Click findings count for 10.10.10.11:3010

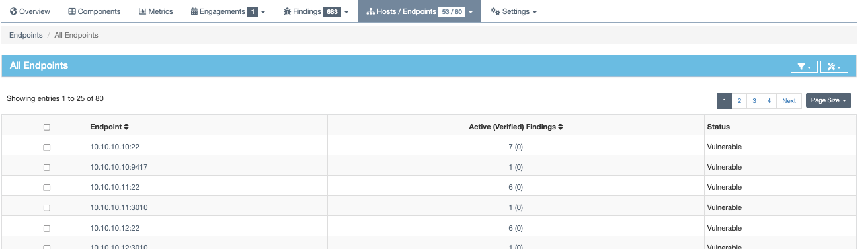tap(516, 207)
